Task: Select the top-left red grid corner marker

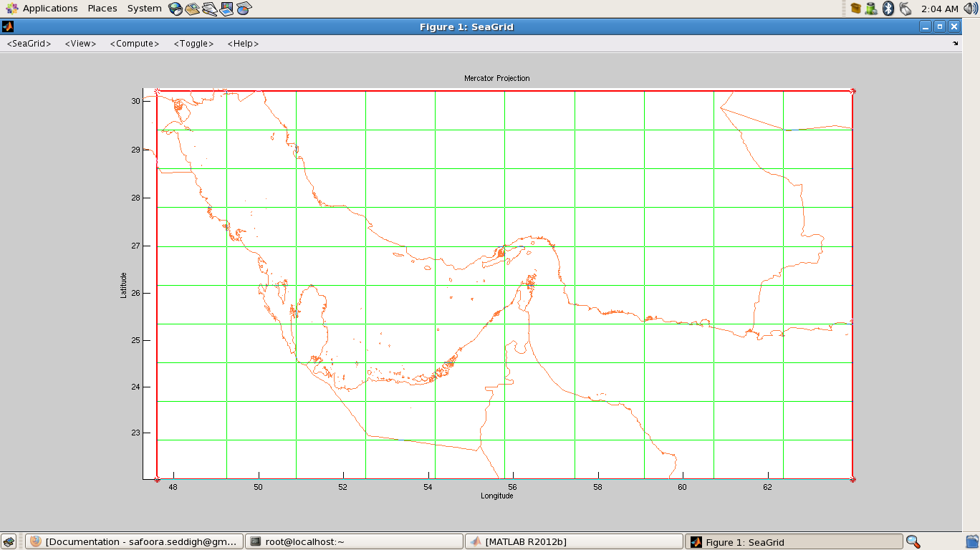Action: pyautogui.click(x=157, y=91)
